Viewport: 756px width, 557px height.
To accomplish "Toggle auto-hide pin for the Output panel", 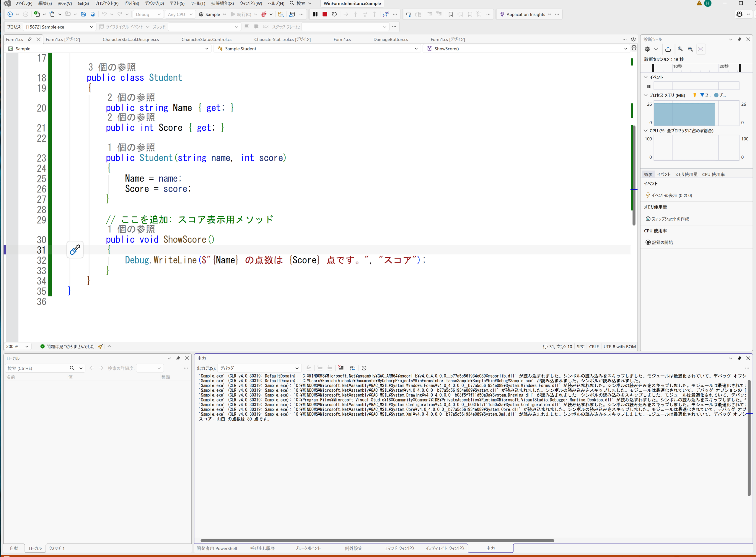I will 739,358.
